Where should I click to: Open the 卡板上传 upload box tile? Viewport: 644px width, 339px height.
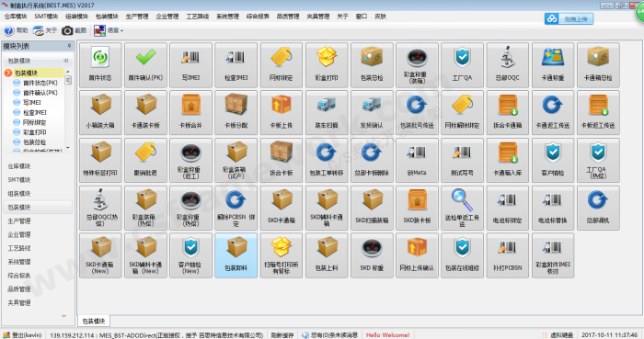click(282, 112)
